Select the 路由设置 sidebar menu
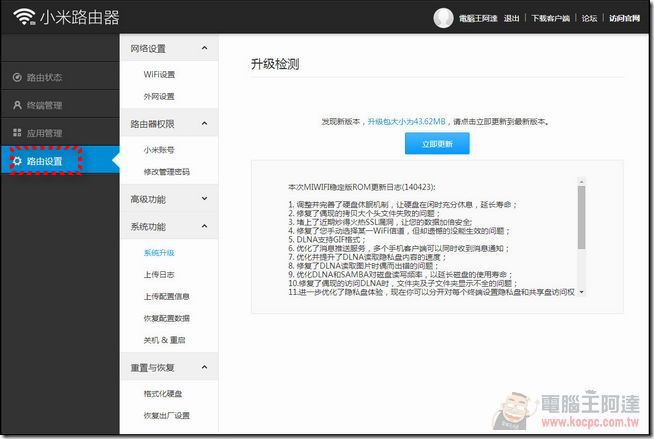 (60, 160)
